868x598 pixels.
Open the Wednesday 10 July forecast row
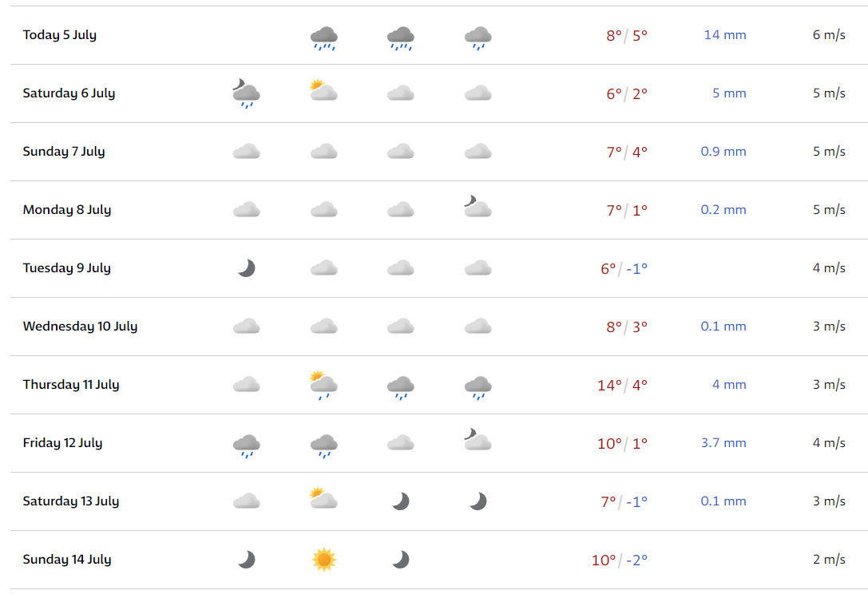pyautogui.click(x=439, y=327)
